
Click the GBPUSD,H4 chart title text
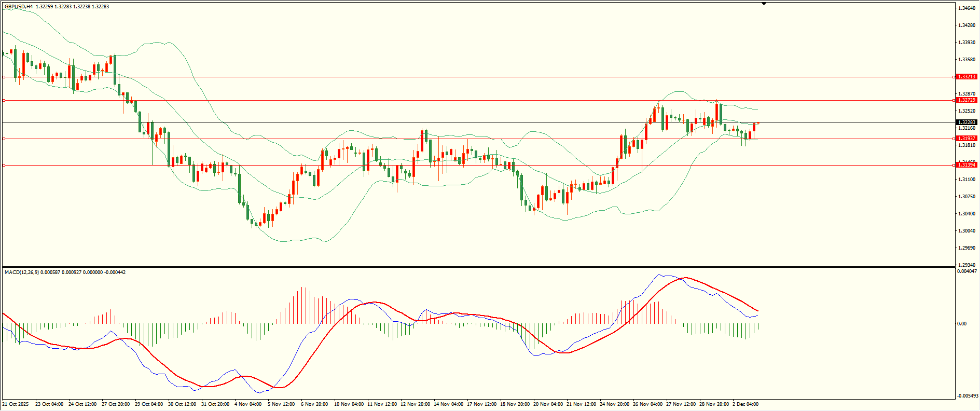click(19, 7)
